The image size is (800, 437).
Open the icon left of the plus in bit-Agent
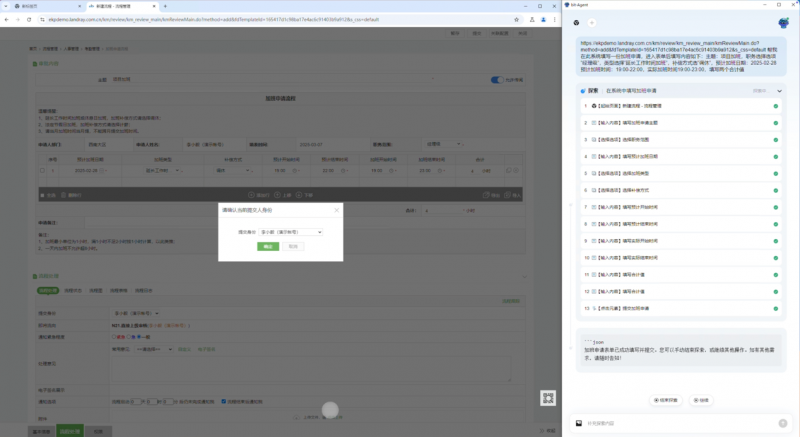pyautogui.click(x=577, y=22)
